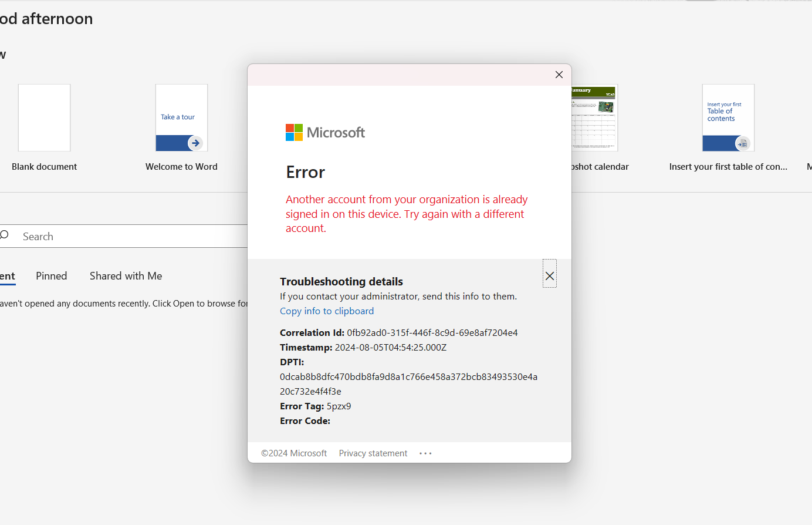Switch to the Pinned tab

52,276
